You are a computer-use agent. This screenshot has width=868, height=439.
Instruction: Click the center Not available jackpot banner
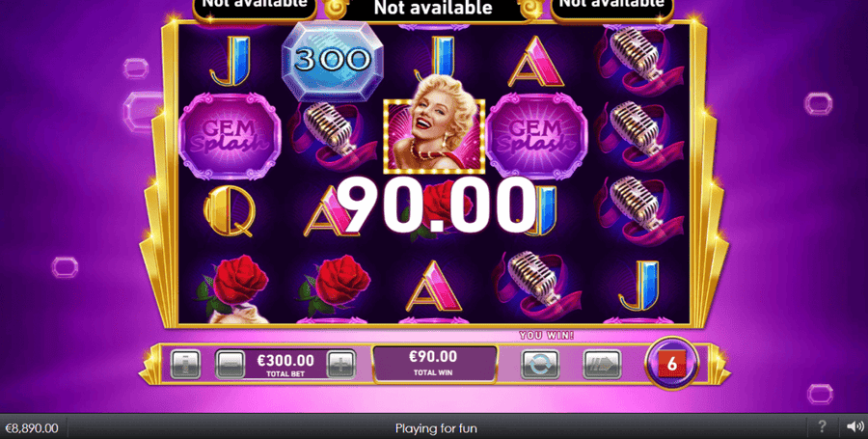click(x=433, y=9)
